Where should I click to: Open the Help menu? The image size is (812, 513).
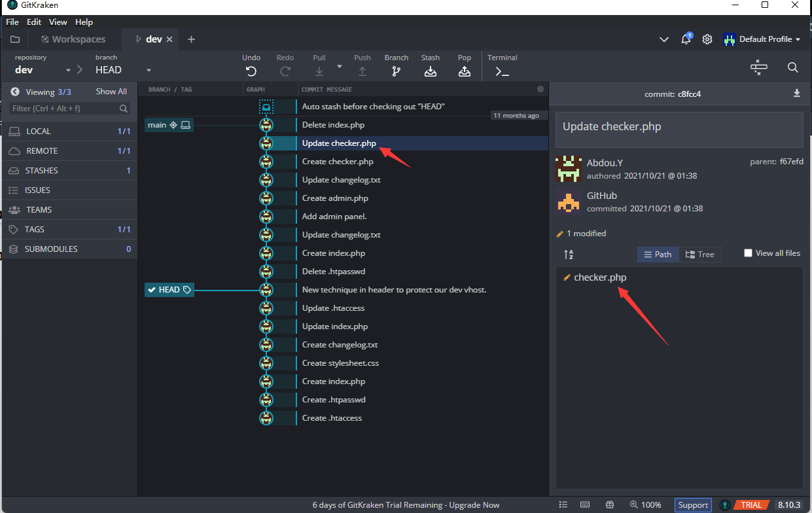(x=84, y=22)
